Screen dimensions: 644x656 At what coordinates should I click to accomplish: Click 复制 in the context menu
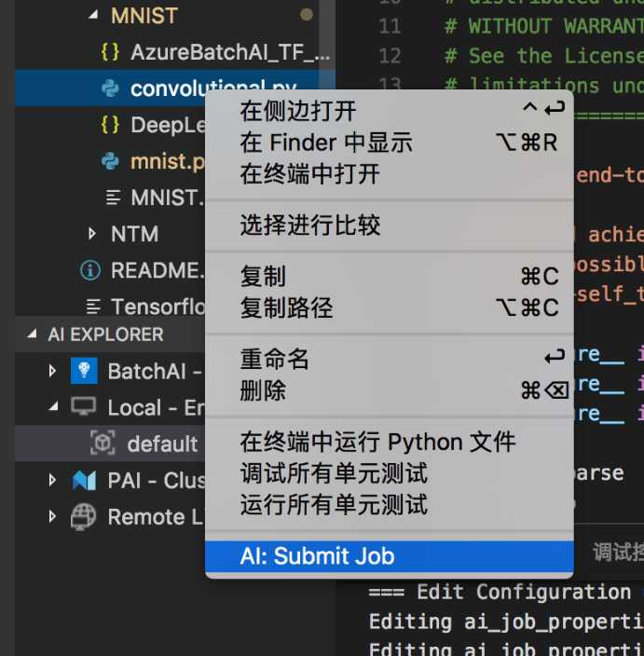390,277
